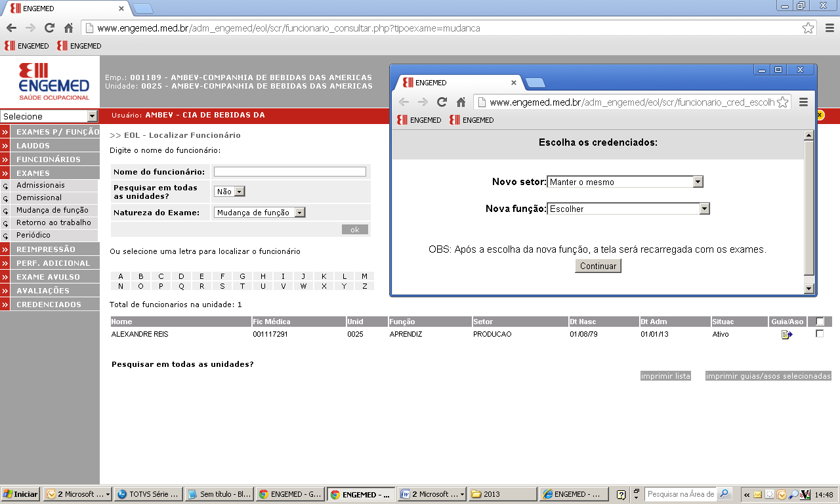Click the popup scrollbar up arrow
The width and height of the screenshot is (840, 504).
point(808,135)
